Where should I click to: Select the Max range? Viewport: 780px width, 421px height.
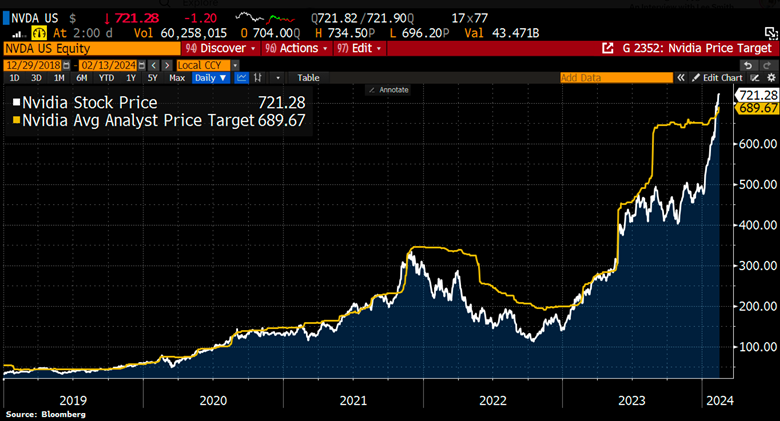point(177,78)
